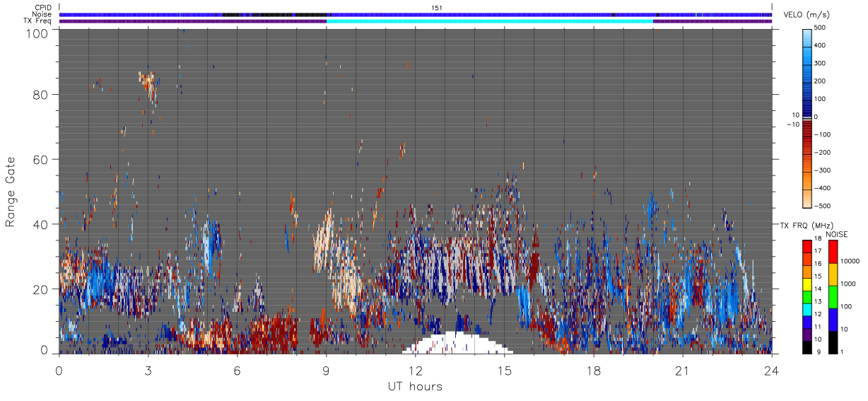Click the 17 label on the TX FRQ legend

(x=819, y=251)
